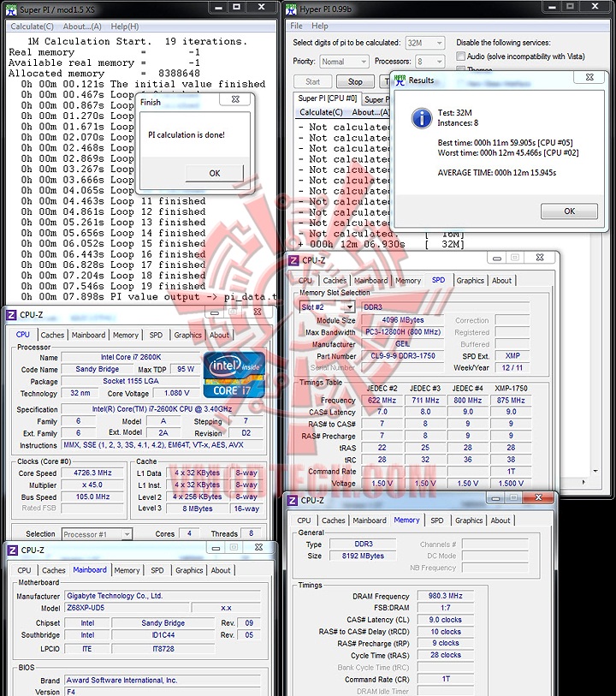
Task: Switch to SPD tab in CPU-Z processor window
Action: (156, 335)
